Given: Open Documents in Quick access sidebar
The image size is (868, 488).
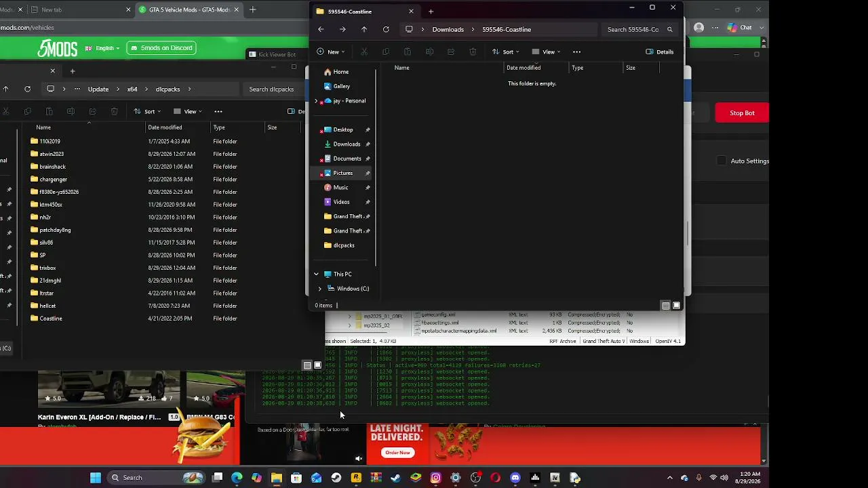Looking at the screenshot, I should pyautogui.click(x=347, y=159).
